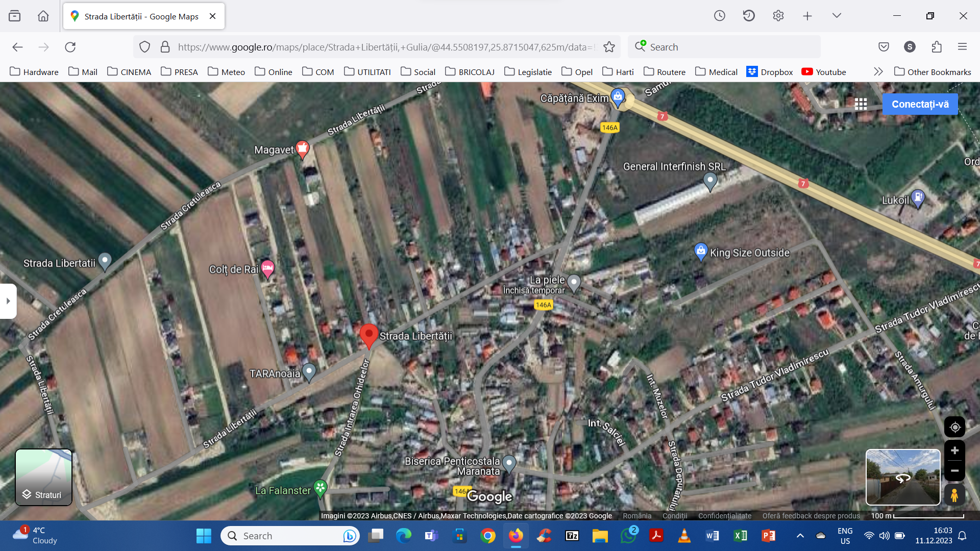Click the Conectați-vă sign-in button
The height and width of the screenshot is (551, 980).
[920, 104]
